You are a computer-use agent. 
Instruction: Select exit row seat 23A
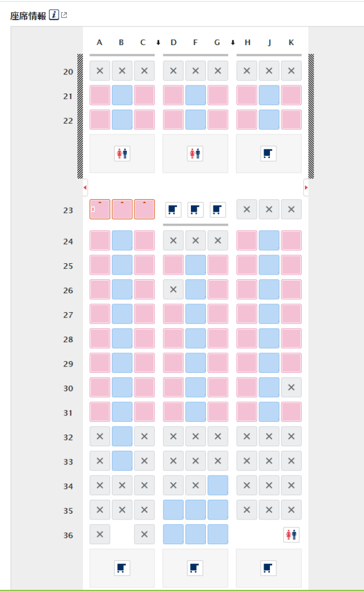coord(100,210)
